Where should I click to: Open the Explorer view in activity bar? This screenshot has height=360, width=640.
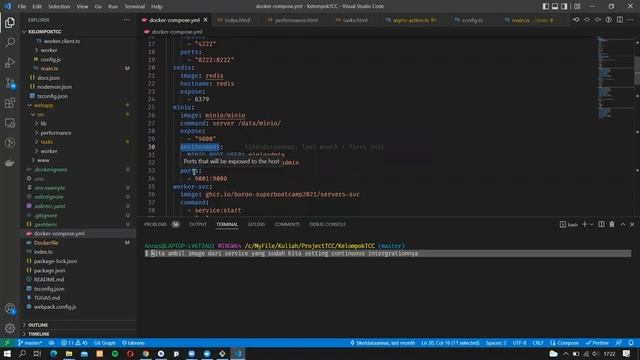click(10, 22)
